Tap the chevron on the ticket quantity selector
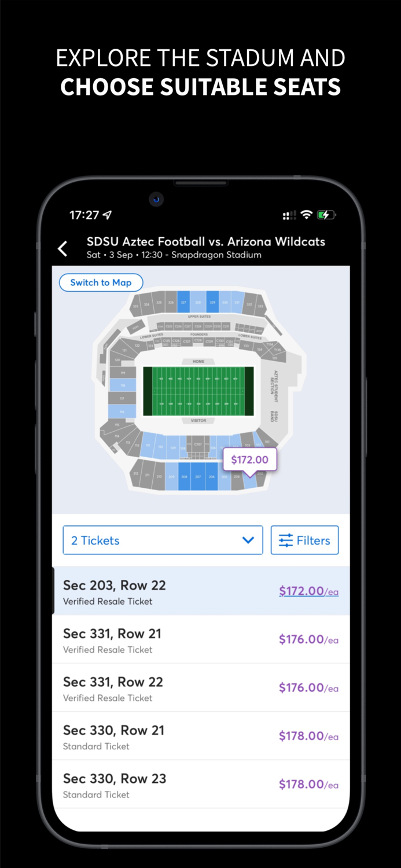The width and height of the screenshot is (401, 868). (x=248, y=540)
